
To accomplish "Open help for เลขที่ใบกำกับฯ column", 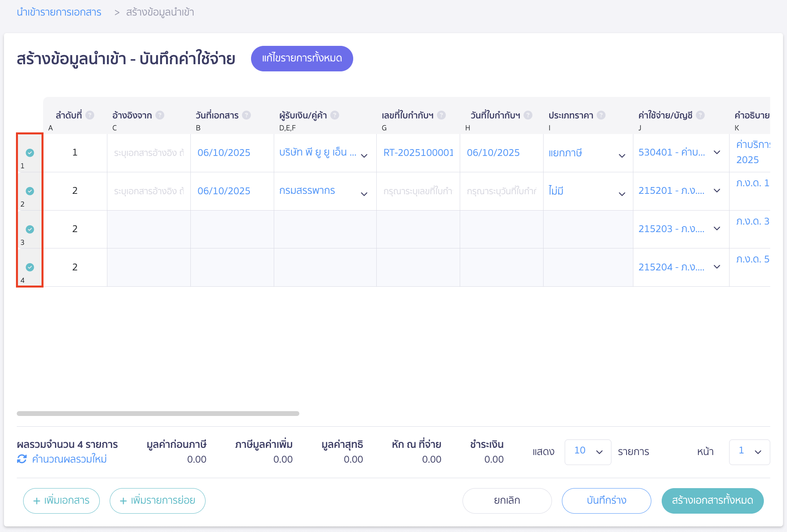I will point(441,115).
